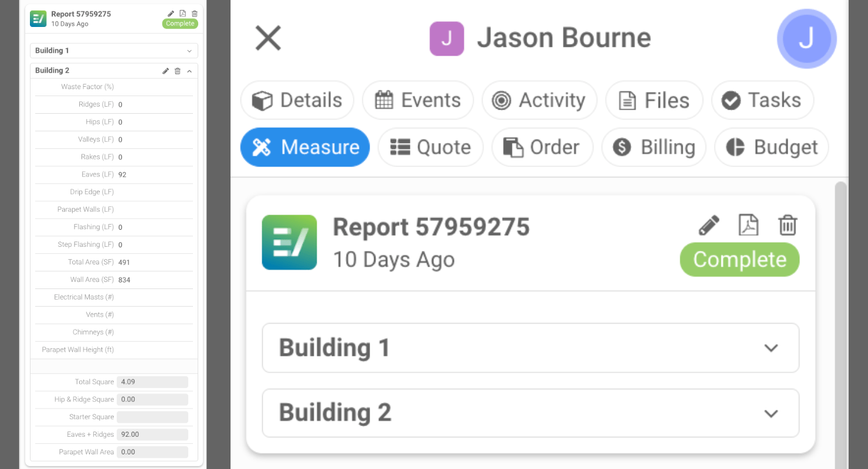This screenshot has height=469, width=868.
Task: Collapse Building 2 section in left panel
Action: tap(189, 71)
